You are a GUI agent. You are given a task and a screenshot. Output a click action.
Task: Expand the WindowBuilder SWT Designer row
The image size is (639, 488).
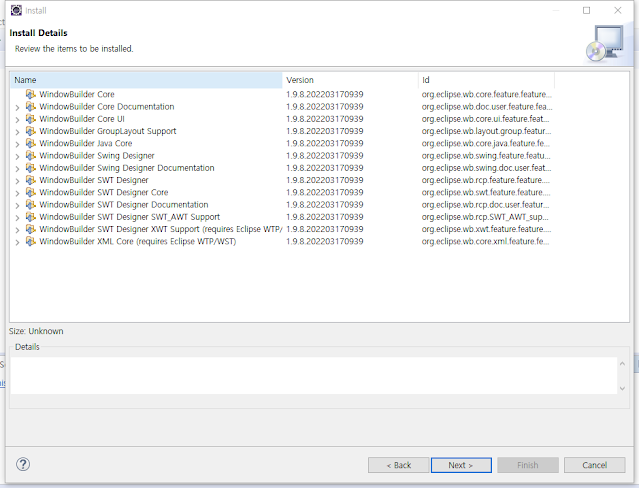click(x=17, y=181)
